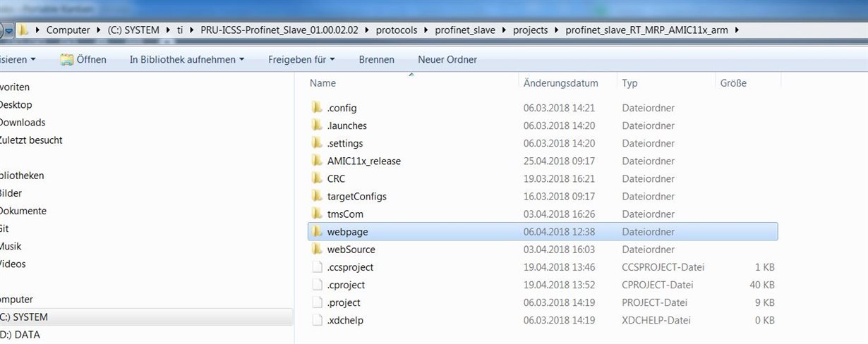The width and height of the screenshot is (868, 344).
Task: Select the Git library in navigation pane
Action: 6,228
